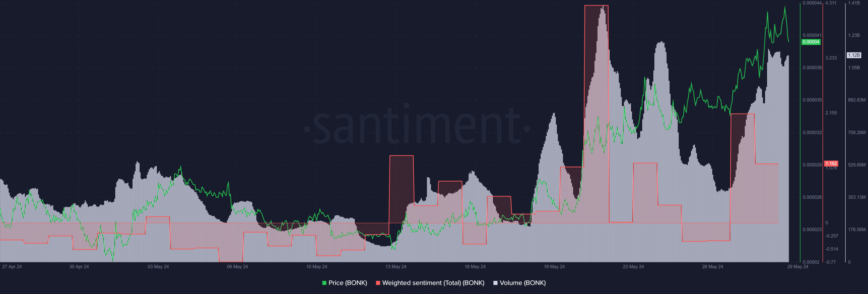Click the -0.514 sentiment axis label
This screenshot has width=868, height=294.
click(x=832, y=249)
